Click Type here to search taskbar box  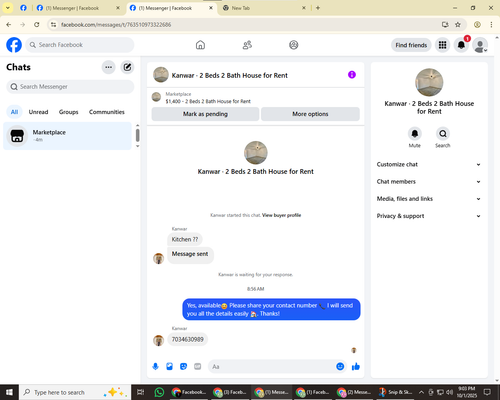point(75,392)
